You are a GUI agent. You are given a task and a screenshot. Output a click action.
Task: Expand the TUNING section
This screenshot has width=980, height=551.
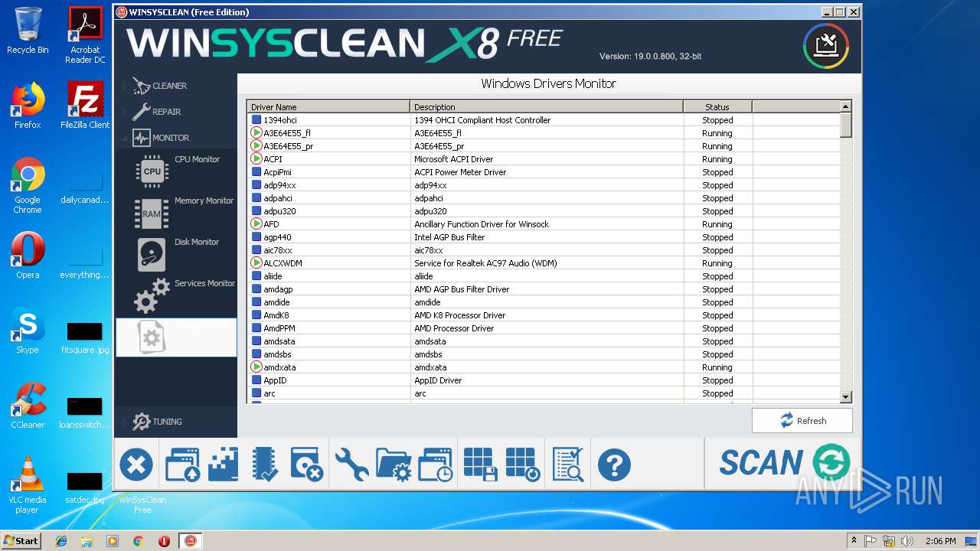pos(157,422)
